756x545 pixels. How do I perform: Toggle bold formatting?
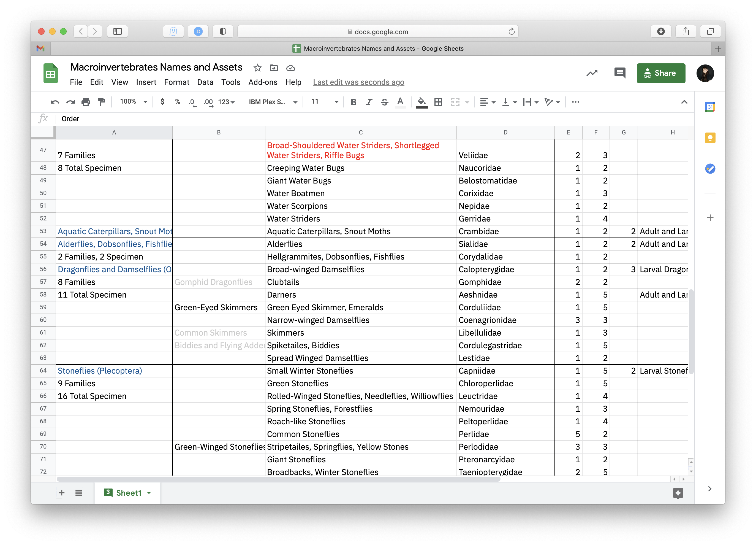(353, 102)
